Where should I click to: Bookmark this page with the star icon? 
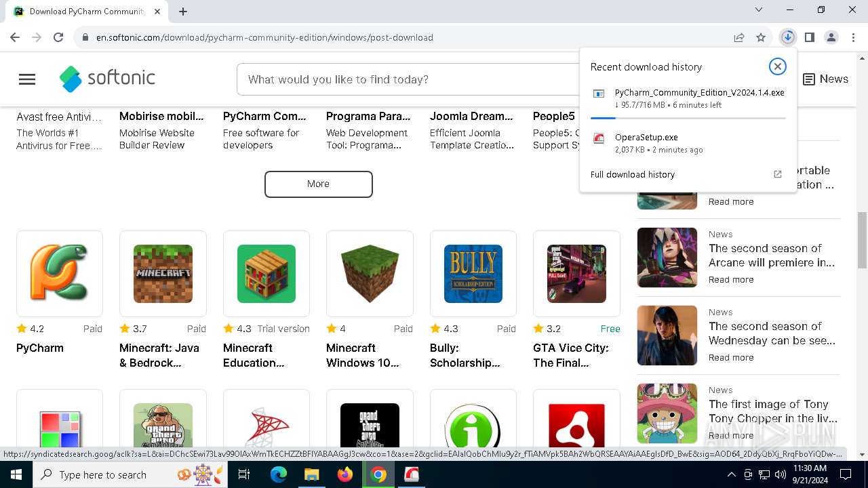click(x=761, y=37)
